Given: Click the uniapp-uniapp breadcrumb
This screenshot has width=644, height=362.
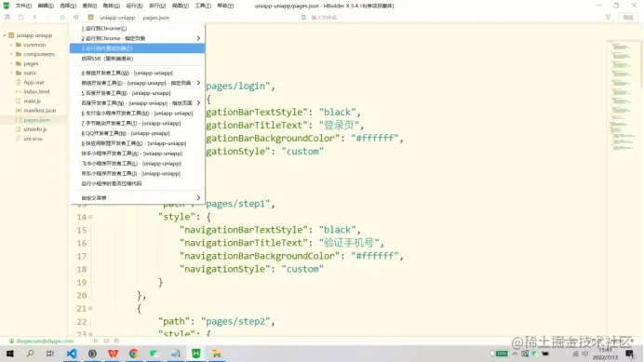Looking at the screenshot, I should pyautogui.click(x=117, y=18).
